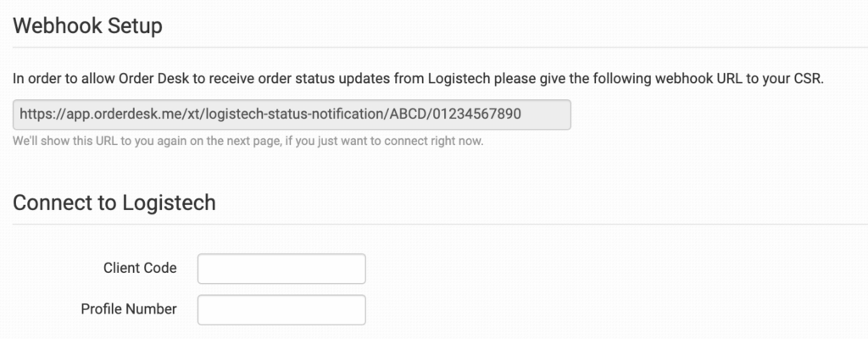Click the Client Code label
Screen dimensions: 868x339
(x=140, y=269)
